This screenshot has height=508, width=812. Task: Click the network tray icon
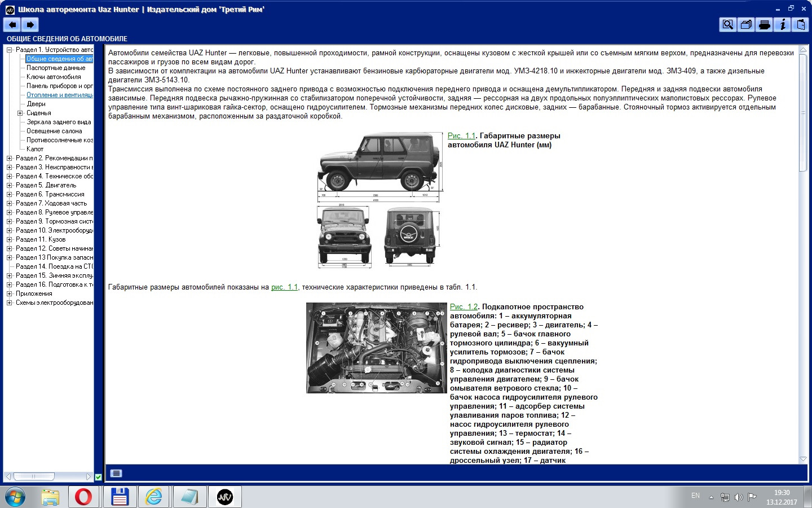(x=725, y=497)
